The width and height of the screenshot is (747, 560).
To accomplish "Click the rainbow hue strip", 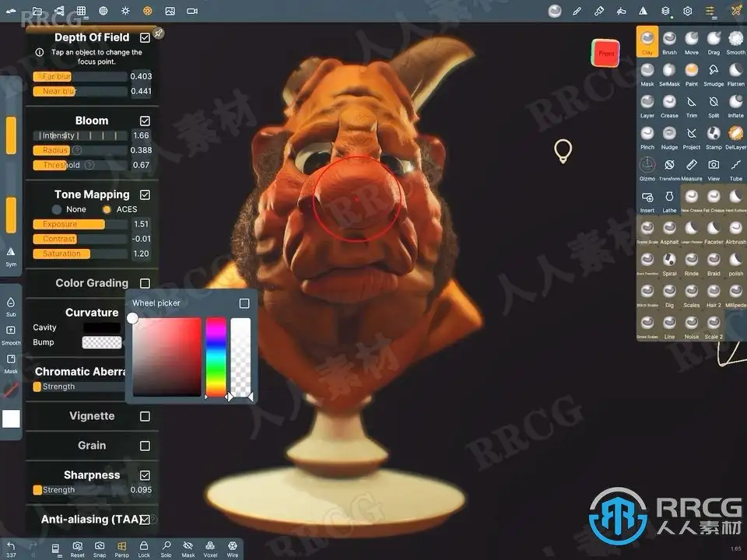I will (216, 357).
